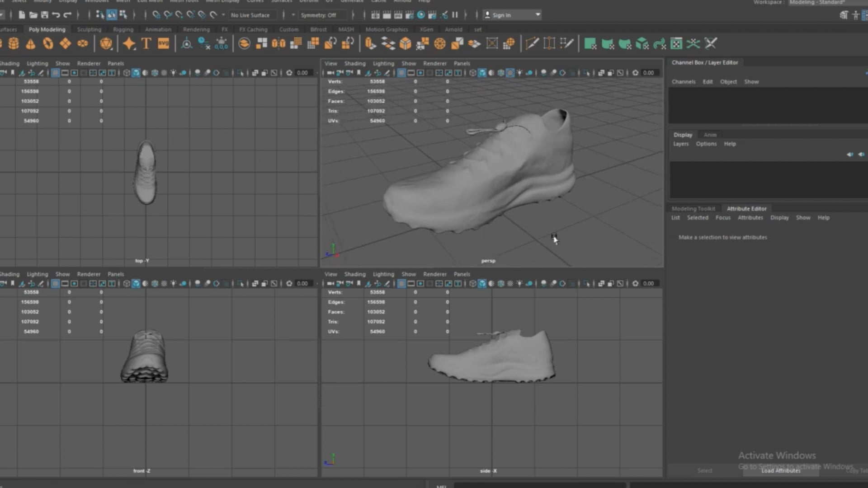Viewport: 868px width, 488px height.
Task: Toggle isolate select in the persp panel toolbar
Action: click(x=587, y=73)
